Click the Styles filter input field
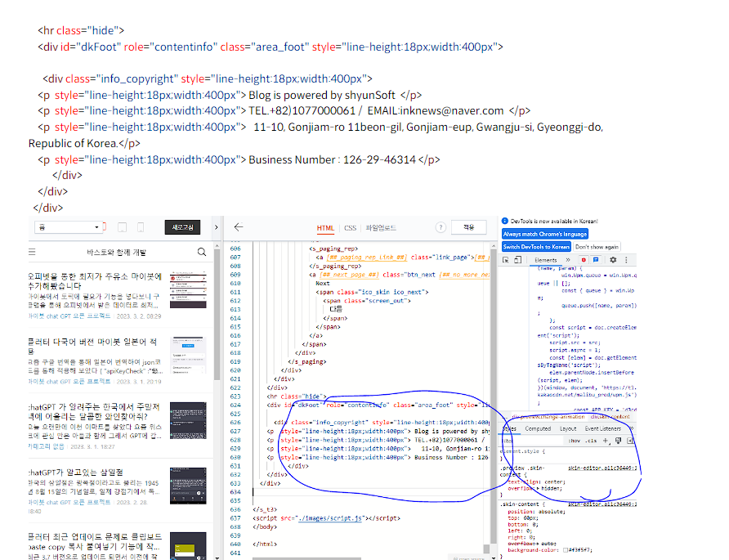The width and height of the screenshot is (729, 560). pos(532,441)
